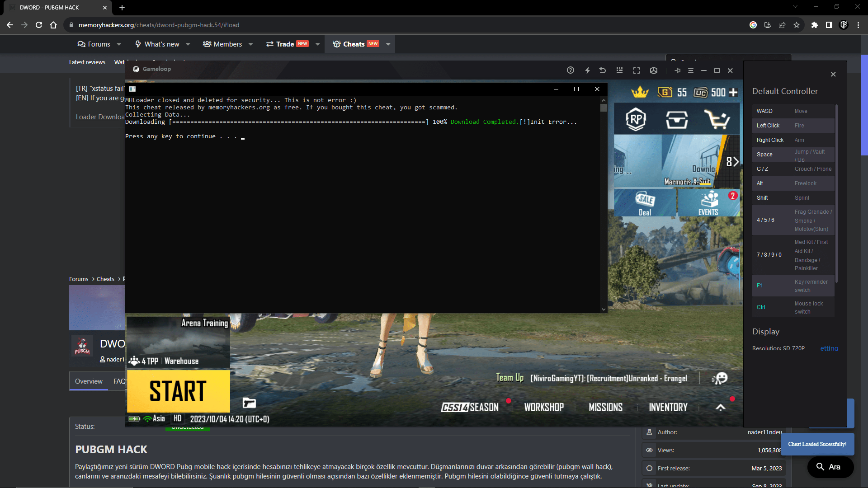Image resolution: width=868 pixels, height=488 pixels.
Task: Open a new browser tab
Action: [x=122, y=8]
